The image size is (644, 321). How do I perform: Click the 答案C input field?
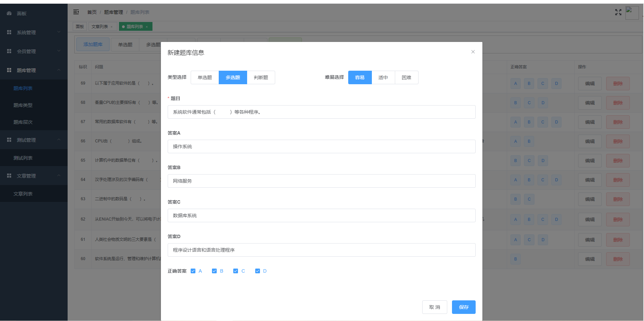click(321, 215)
